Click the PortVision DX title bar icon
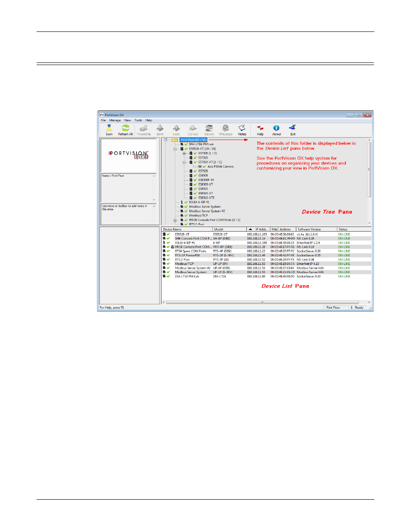The width and height of the screenshot is (411, 532). point(102,115)
